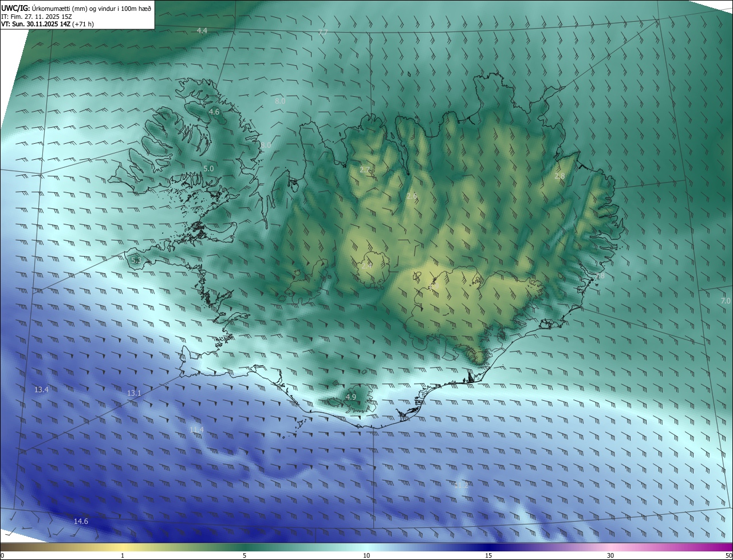Click the east coast value '7.8'
Viewport: 733px width, 560px height.
600,276
